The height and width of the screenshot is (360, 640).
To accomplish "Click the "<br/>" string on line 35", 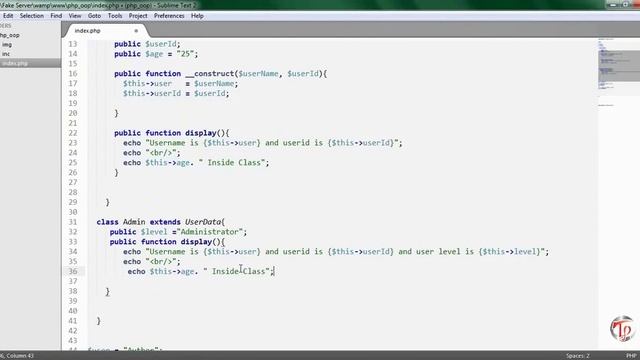I will point(160,262).
